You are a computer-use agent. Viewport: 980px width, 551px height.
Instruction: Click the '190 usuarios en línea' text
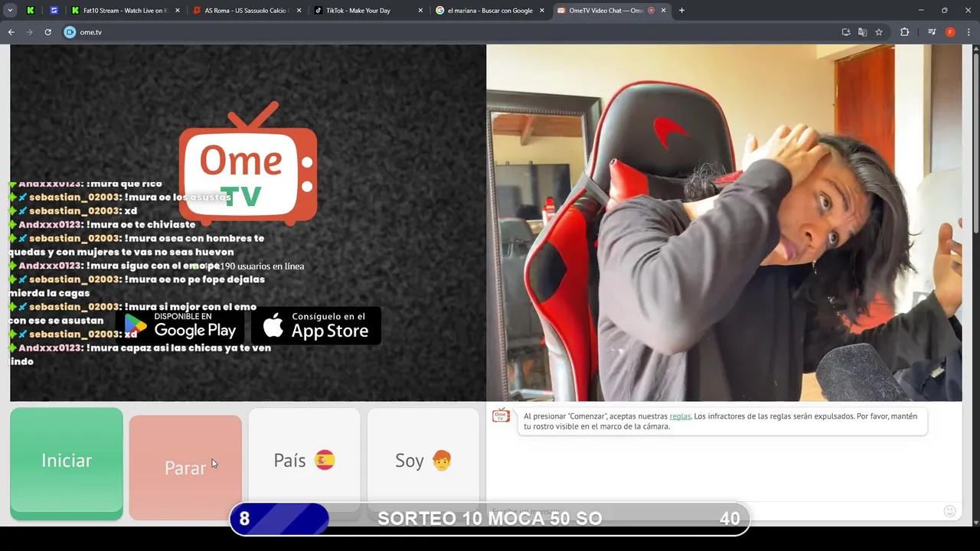coord(262,266)
